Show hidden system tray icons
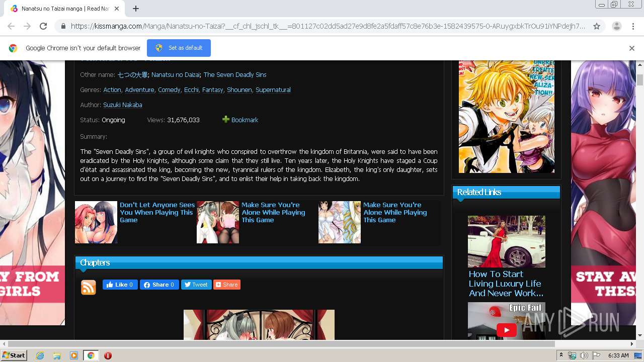 pyautogui.click(x=561, y=355)
